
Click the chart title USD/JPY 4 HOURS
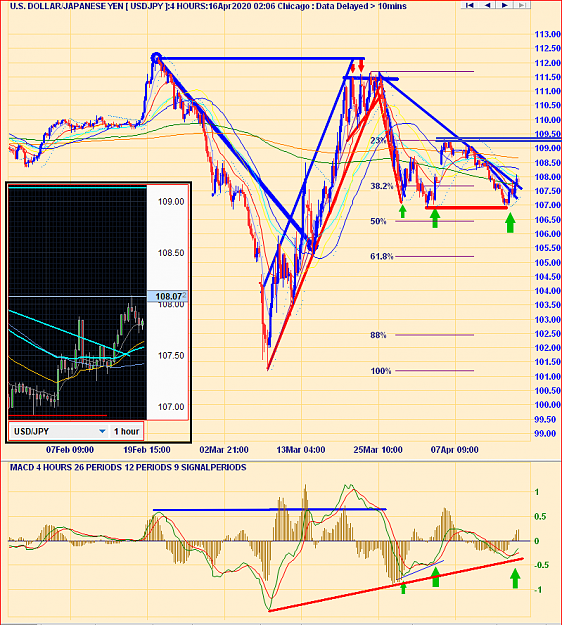click(x=208, y=6)
